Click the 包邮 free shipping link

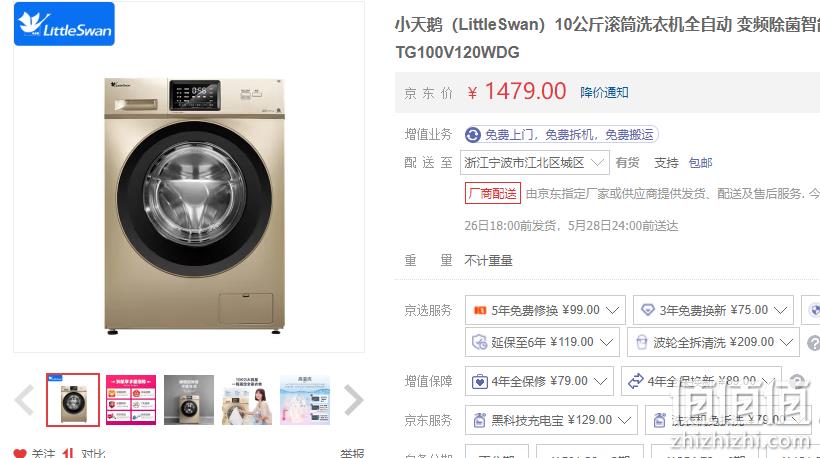pos(700,163)
